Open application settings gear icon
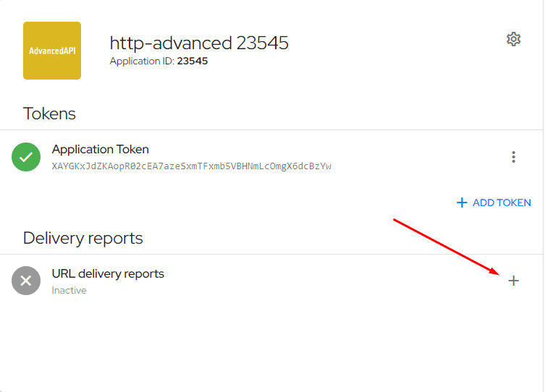 point(513,39)
